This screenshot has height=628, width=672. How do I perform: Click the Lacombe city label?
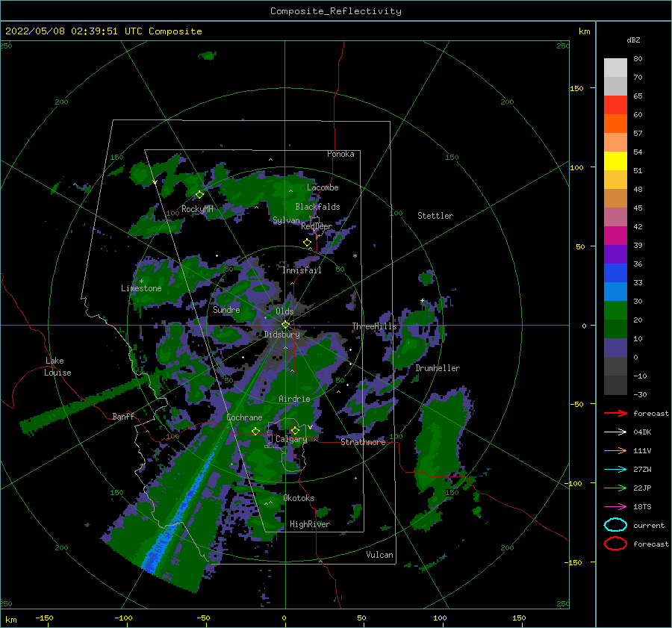pyautogui.click(x=323, y=187)
